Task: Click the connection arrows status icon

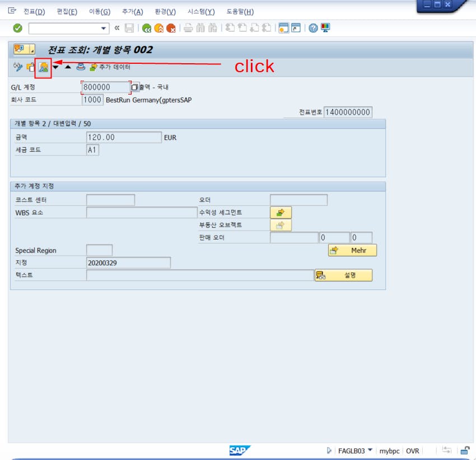Action: (x=446, y=450)
